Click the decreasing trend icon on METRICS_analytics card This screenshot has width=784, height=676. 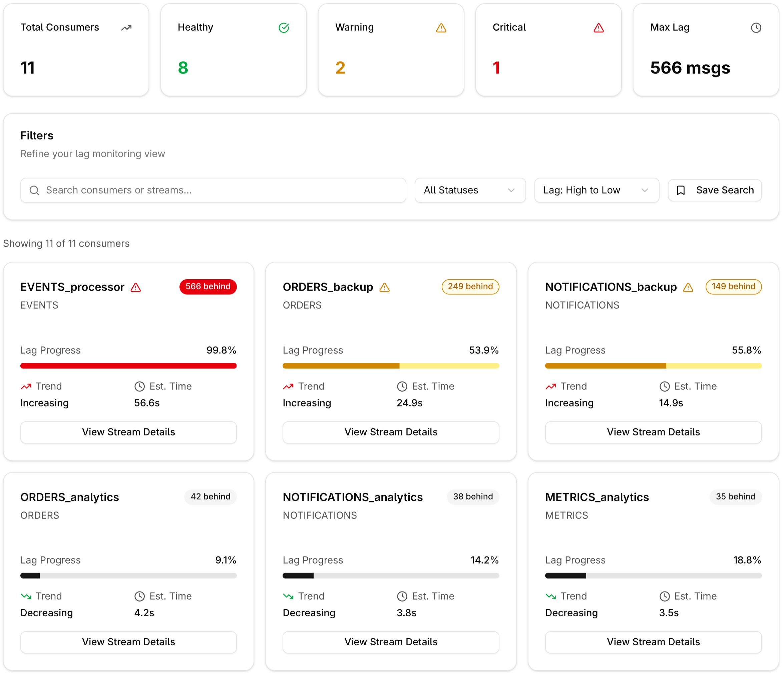pos(550,596)
